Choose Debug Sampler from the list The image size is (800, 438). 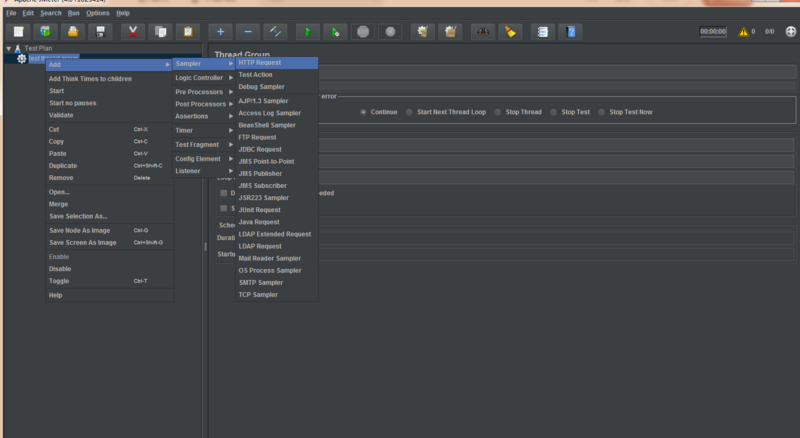tap(277, 87)
